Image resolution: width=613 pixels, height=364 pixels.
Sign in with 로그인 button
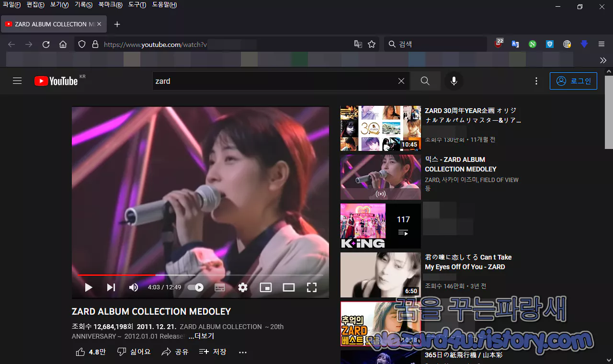coord(574,81)
